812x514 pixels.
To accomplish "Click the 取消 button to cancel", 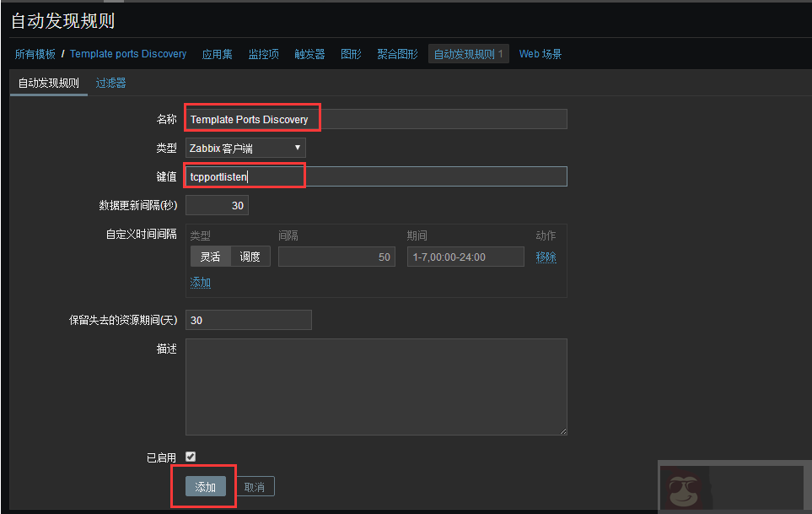I will (x=255, y=486).
